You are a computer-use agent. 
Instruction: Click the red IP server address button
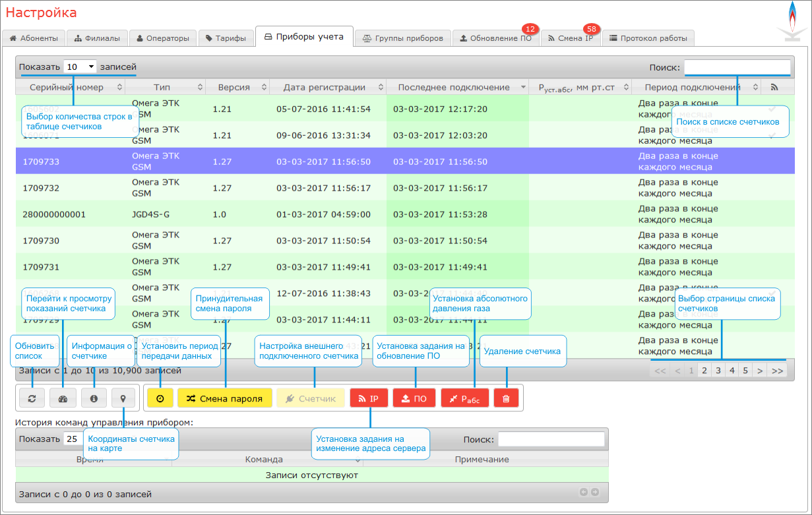(x=369, y=398)
